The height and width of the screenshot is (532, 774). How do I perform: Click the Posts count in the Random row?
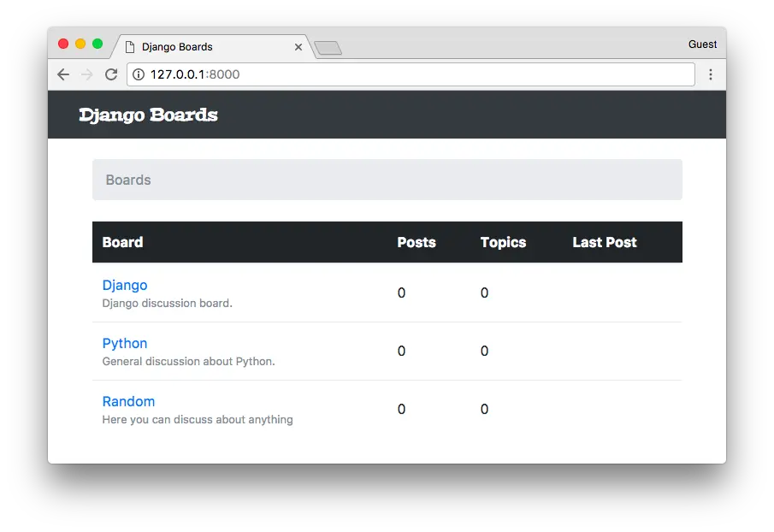401,409
